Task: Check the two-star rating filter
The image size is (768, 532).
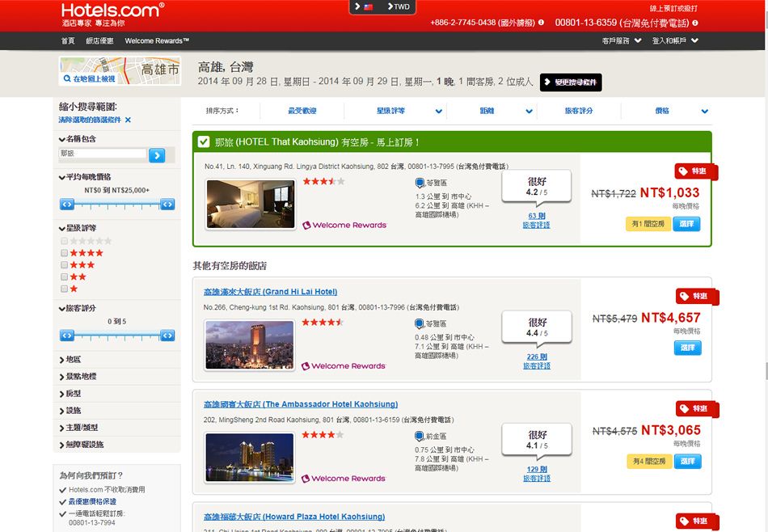Action: pyautogui.click(x=64, y=277)
